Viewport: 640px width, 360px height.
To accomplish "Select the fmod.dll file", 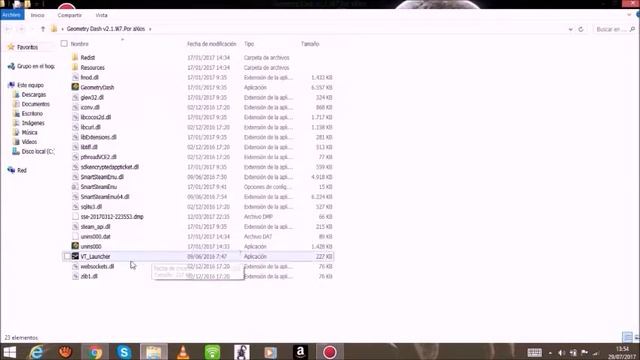I will (89, 77).
